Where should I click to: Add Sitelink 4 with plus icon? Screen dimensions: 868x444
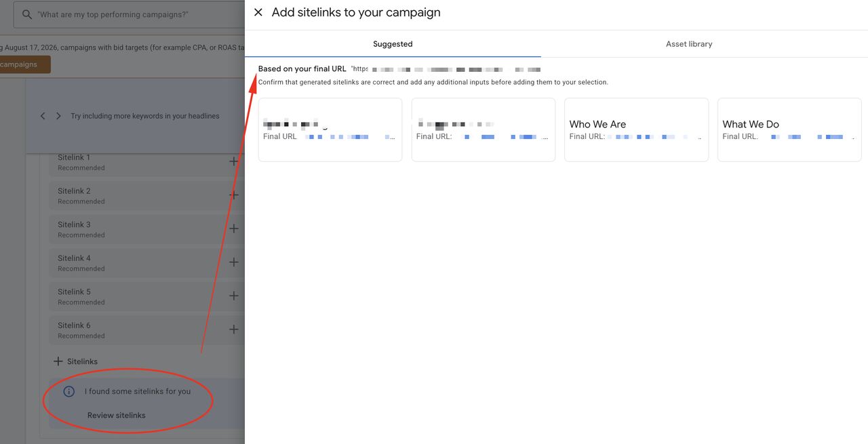pos(234,262)
